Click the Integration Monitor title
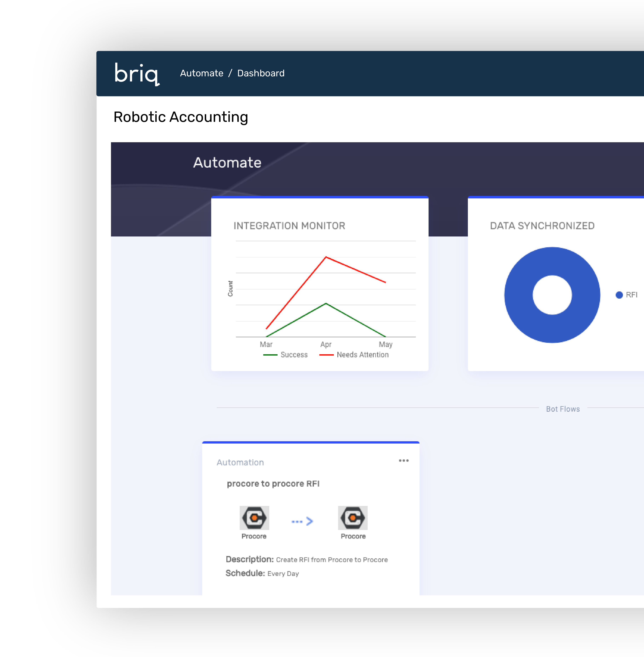Screen dimensions: 644x657 click(x=289, y=226)
